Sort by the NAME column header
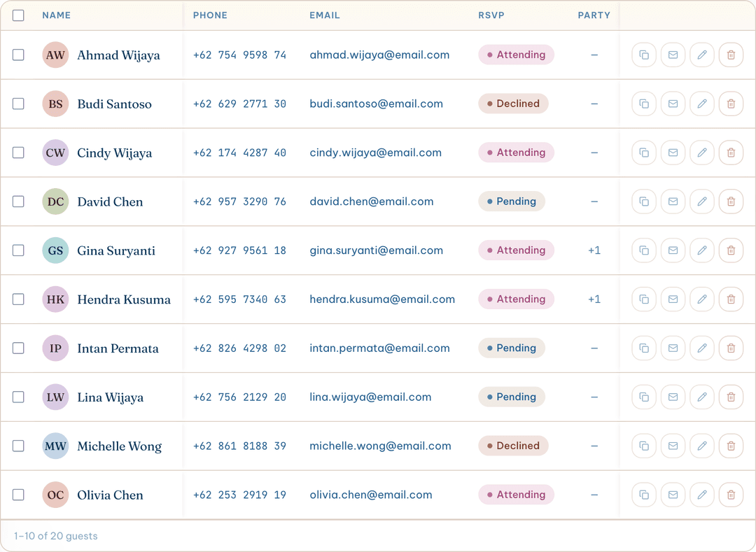The image size is (756, 552). [x=57, y=15]
